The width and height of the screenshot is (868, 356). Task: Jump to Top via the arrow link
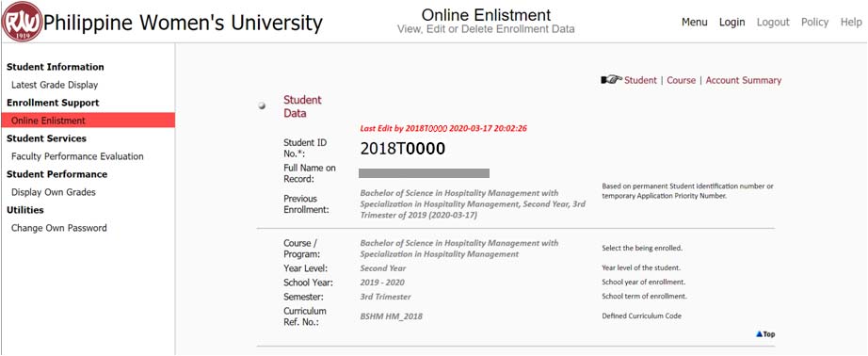tap(765, 333)
